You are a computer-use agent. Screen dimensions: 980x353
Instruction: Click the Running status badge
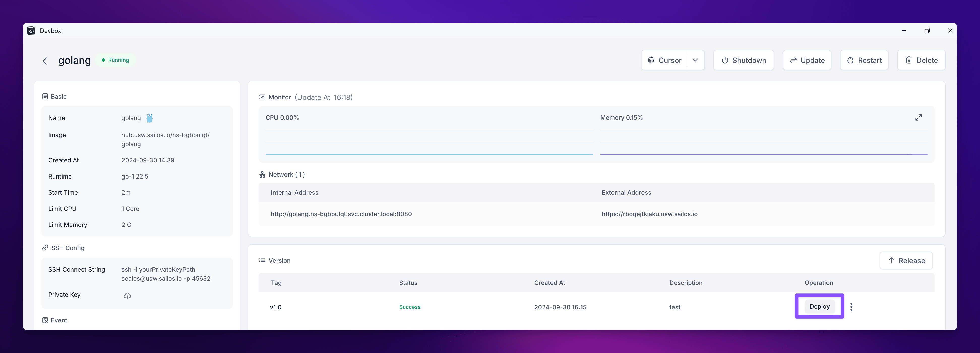pos(115,60)
